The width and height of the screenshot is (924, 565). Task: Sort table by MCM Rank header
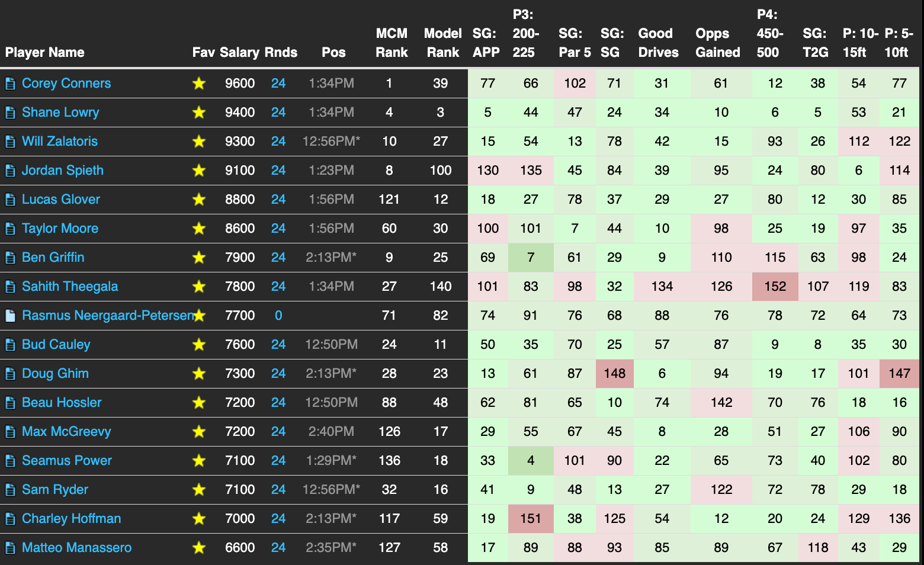coord(392,43)
